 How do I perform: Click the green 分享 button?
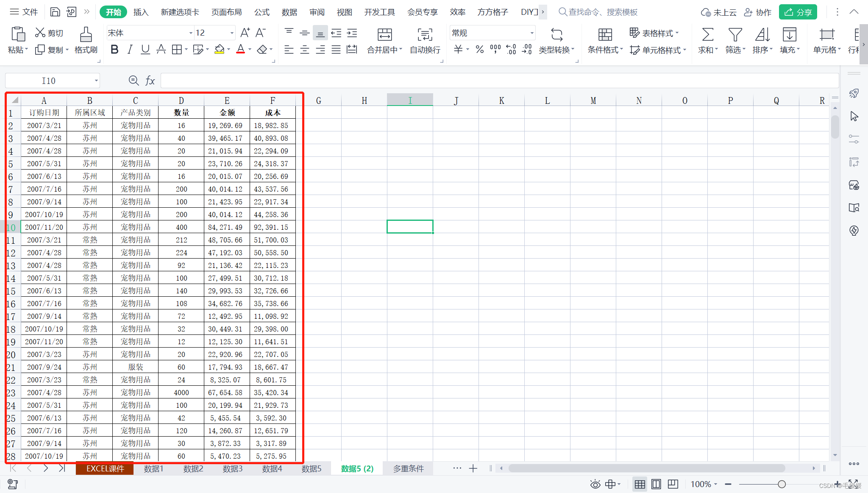point(798,12)
